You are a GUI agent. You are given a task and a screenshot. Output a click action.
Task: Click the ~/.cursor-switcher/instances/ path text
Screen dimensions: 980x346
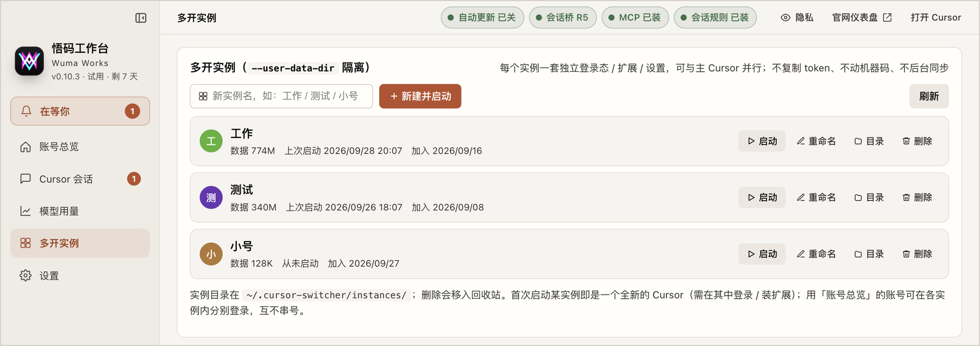tap(326, 295)
